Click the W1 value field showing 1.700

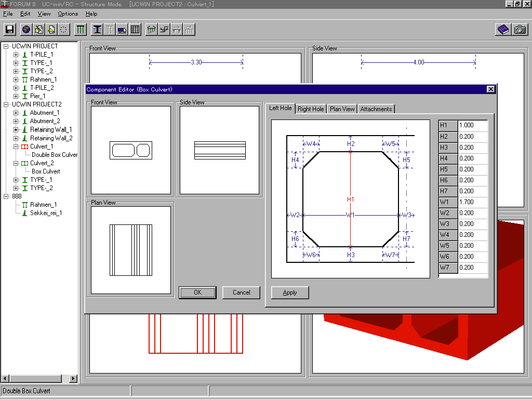pyautogui.click(x=472, y=202)
